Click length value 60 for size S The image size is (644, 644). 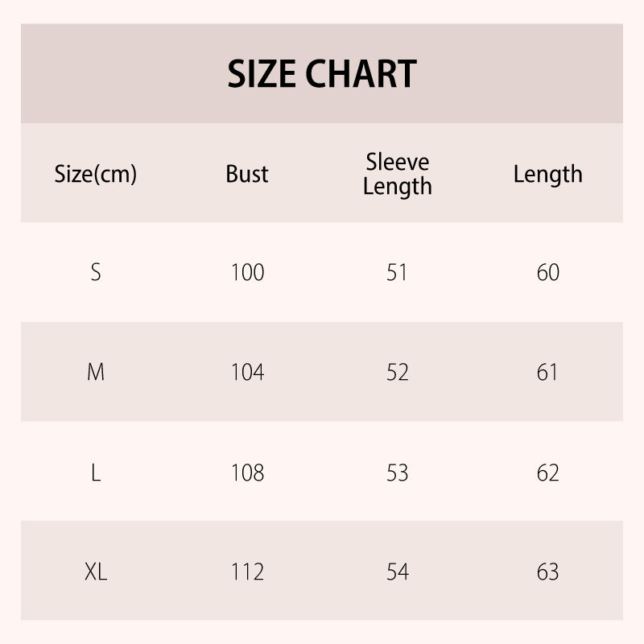pyautogui.click(x=547, y=273)
